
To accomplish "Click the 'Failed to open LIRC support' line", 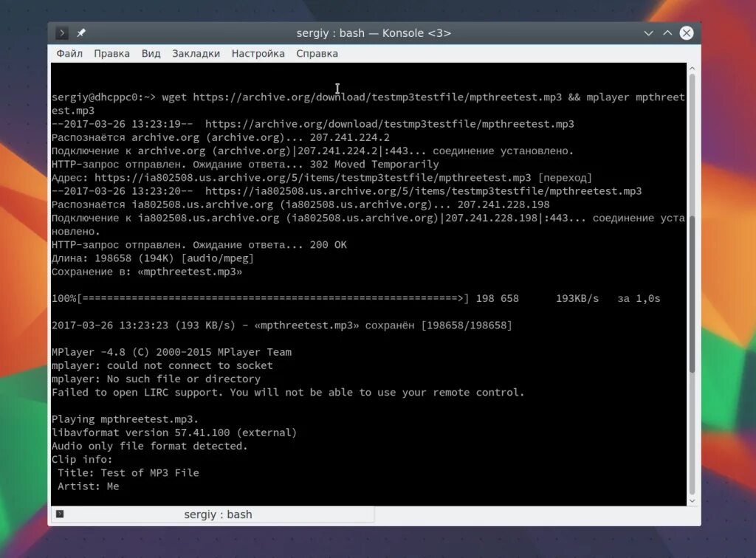I will [x=288, y=392].
